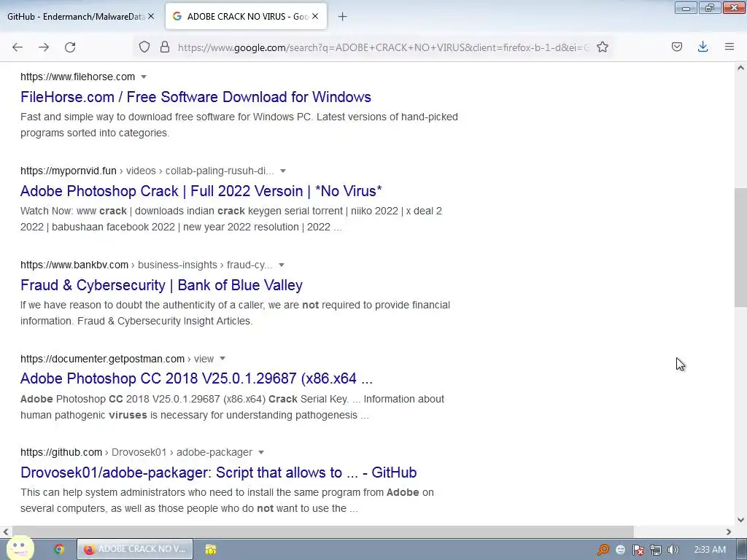
Task: Open FileHorse.com Free Software Download result
Action: (196, 97)
